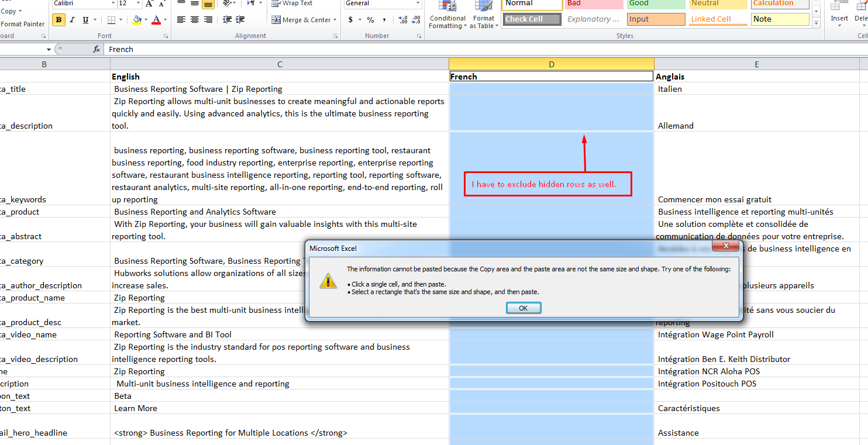Apply Normal cell style
The image size is (868, 445).
click(x=532, y=4)
